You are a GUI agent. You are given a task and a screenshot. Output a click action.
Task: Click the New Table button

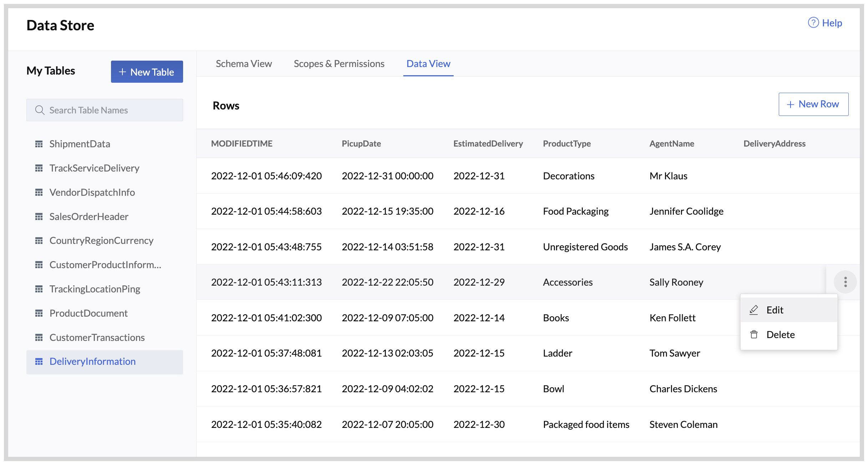coord(147,72)
